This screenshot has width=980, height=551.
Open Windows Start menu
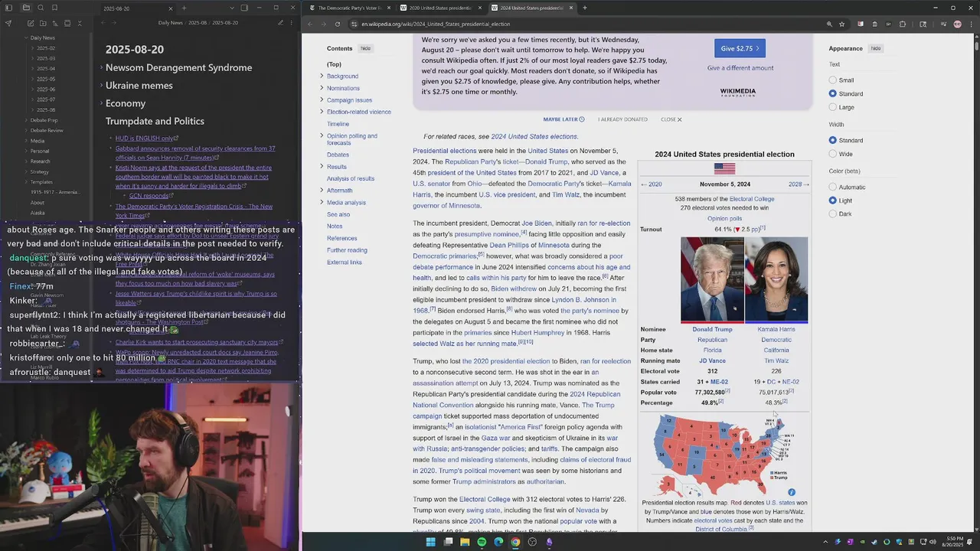pos(430,542)
